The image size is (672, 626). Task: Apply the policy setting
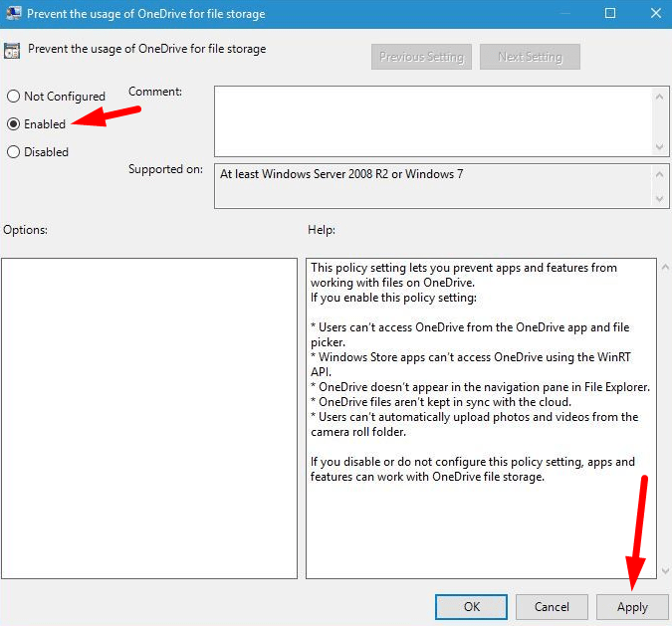pos(632,607)
